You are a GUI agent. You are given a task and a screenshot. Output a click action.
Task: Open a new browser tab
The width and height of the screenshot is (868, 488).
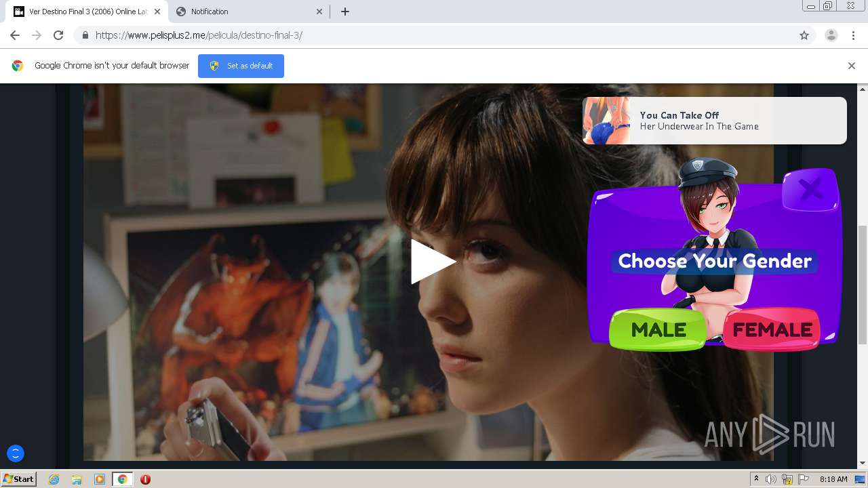point(344,12)
